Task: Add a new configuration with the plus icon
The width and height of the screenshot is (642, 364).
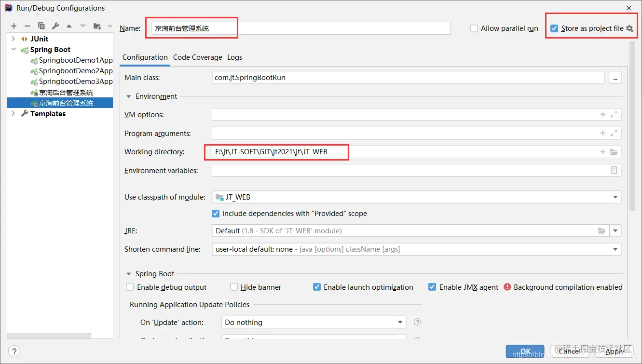Action: coord(14,26)
